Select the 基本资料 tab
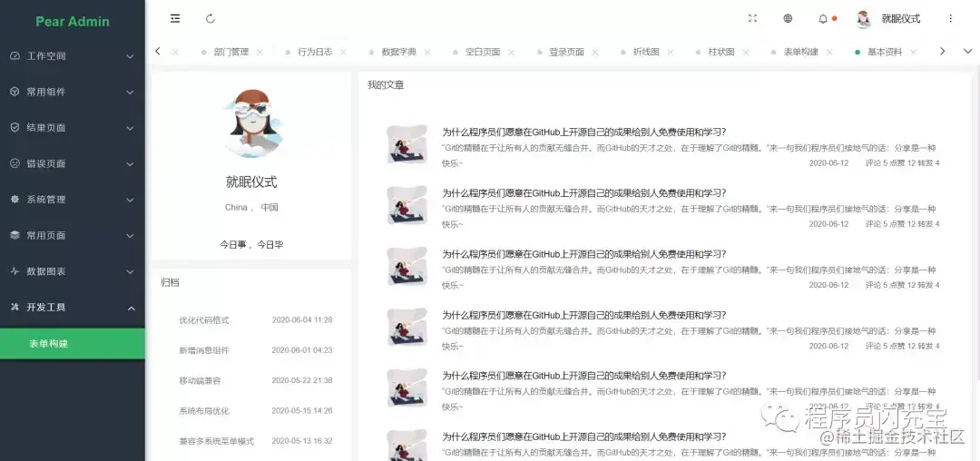The image size is (980, 461). tap(885, 53)
